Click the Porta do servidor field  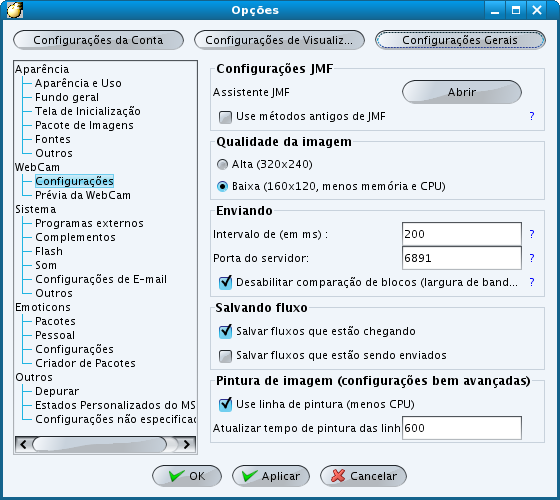[462, 258]
